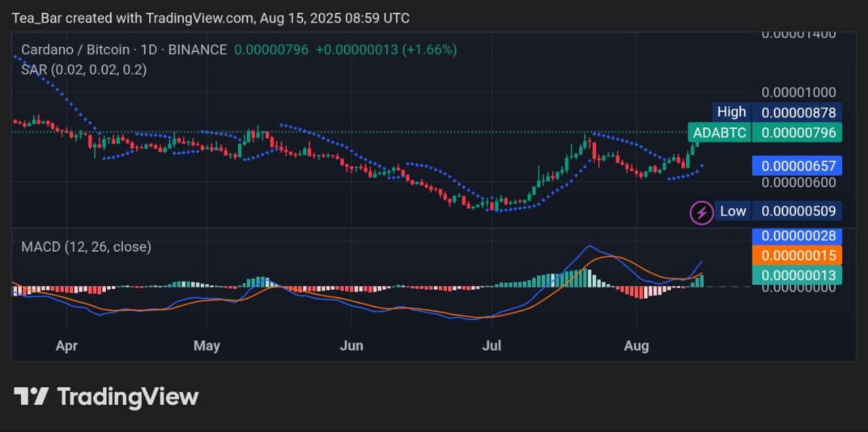Screen dimensions: 868x432
Task: Click the TradingView wordmark text
Action: 127,397
